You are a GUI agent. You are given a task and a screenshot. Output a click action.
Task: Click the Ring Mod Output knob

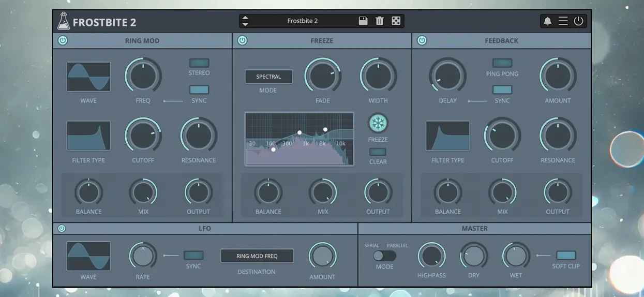[199, 192]
